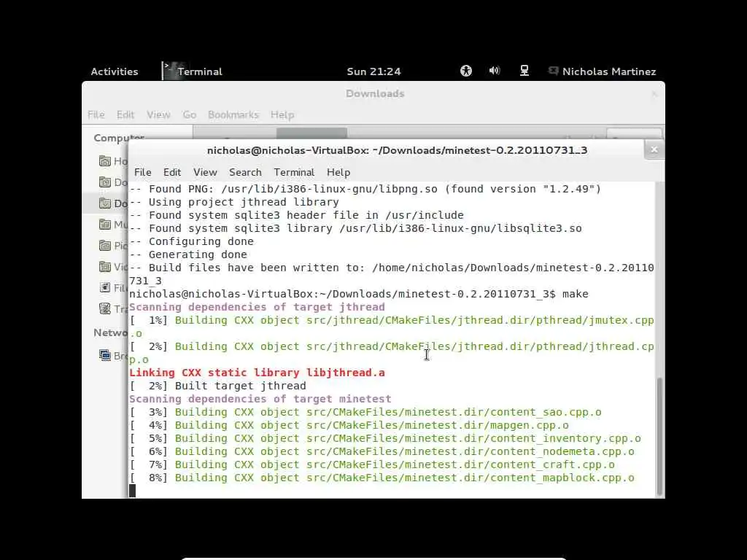Open the Nicholas Martinez user menu

(609, 71)
